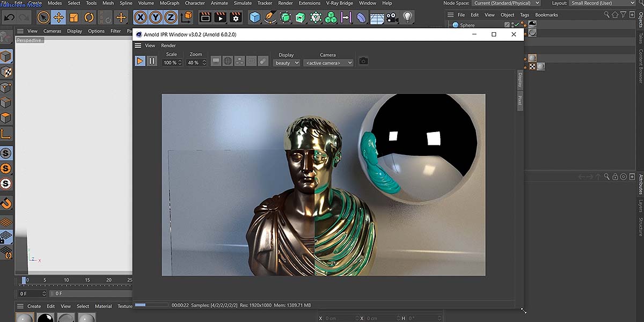
Task: Click the greyed-out Redo arrow icon
Action: (x=24, y=18)
